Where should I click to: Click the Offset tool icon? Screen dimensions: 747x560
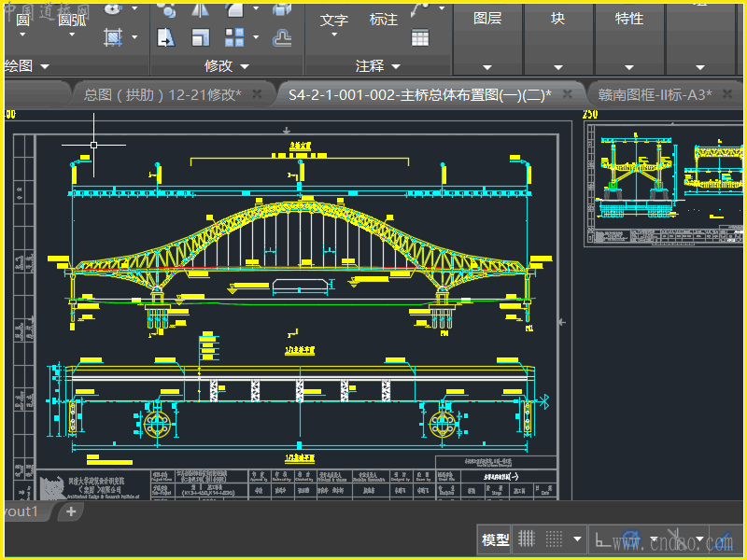(282, 37)
